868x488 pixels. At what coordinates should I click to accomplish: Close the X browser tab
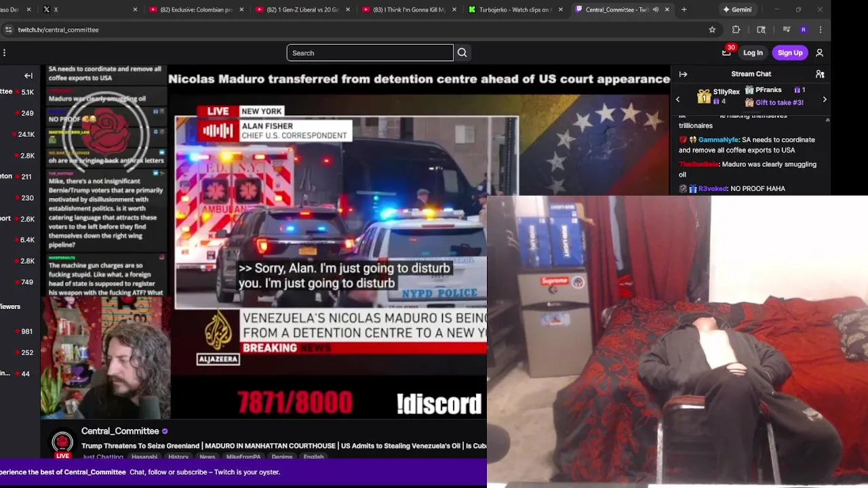135,9
